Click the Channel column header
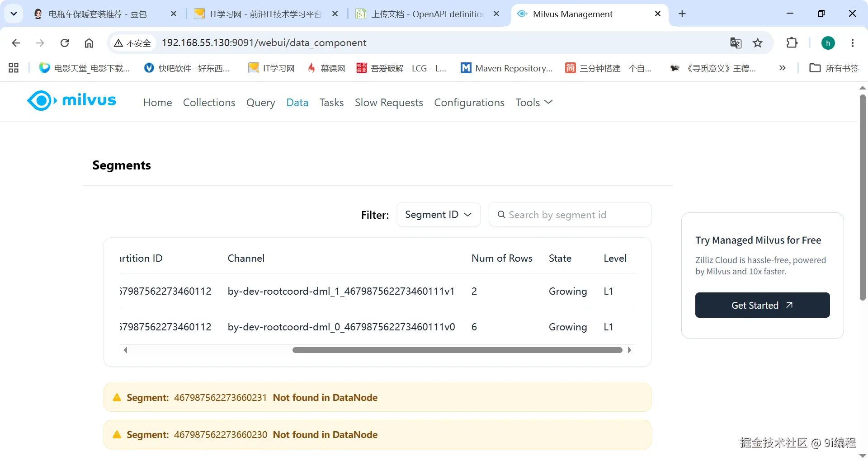 pos(246,258)
